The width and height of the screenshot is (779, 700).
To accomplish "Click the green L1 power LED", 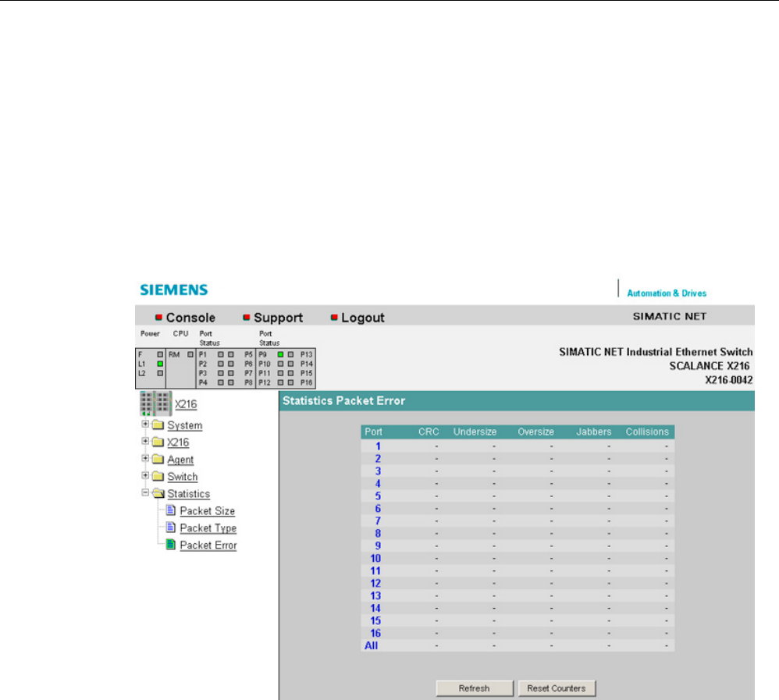I will [160, 364].
